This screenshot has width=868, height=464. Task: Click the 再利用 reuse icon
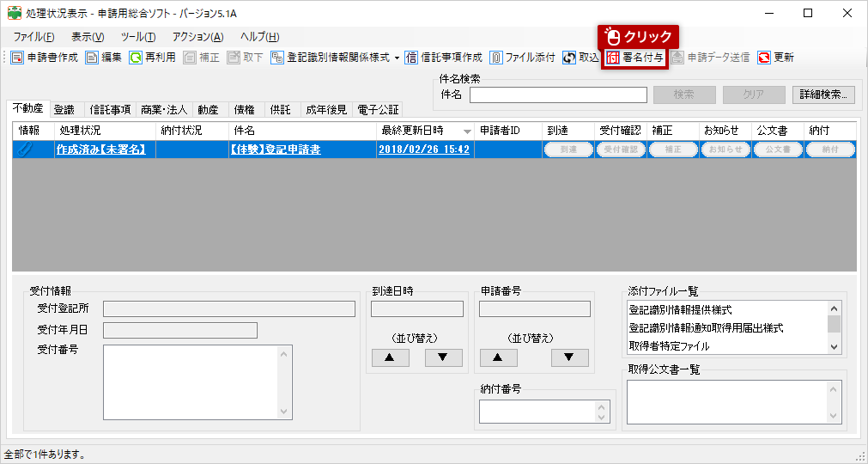click(135, 58)
